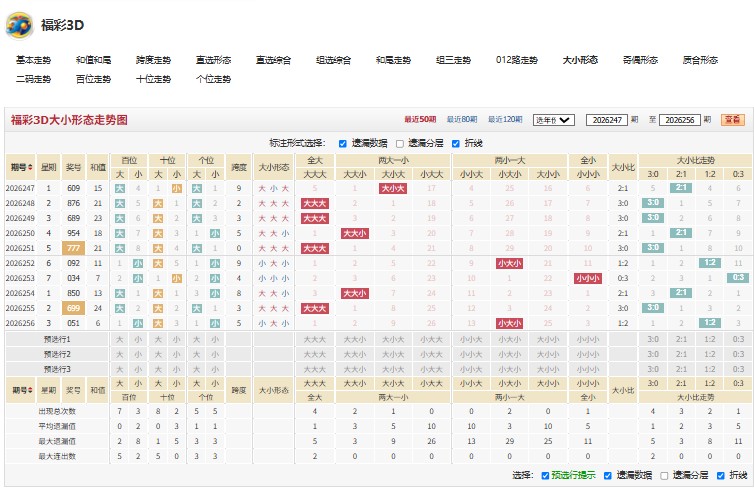Screen dimensions: 754x488
Task: Toggle the 预选行提示 checkbox
Action: tap(545, 475)
